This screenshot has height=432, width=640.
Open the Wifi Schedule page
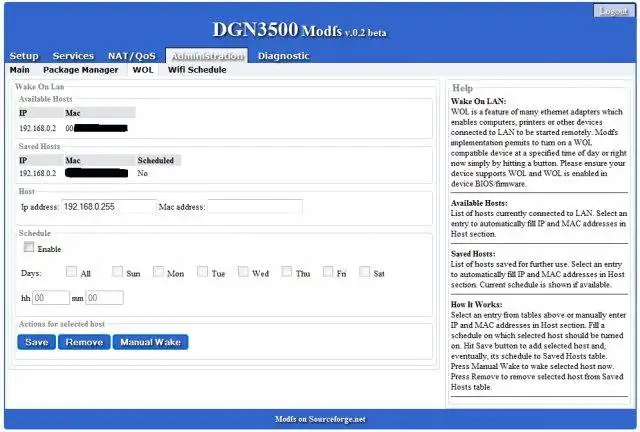[197, 70]
